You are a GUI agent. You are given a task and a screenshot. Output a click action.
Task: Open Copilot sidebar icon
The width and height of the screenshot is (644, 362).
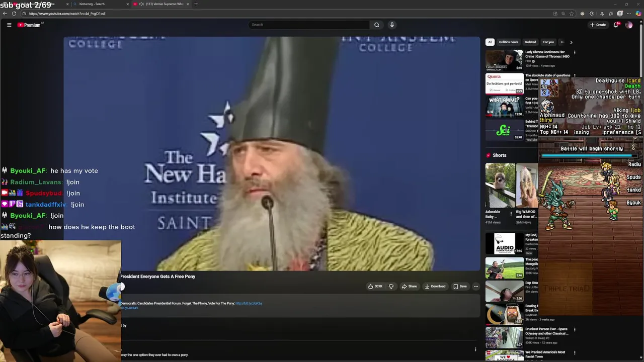click(638, 14)
